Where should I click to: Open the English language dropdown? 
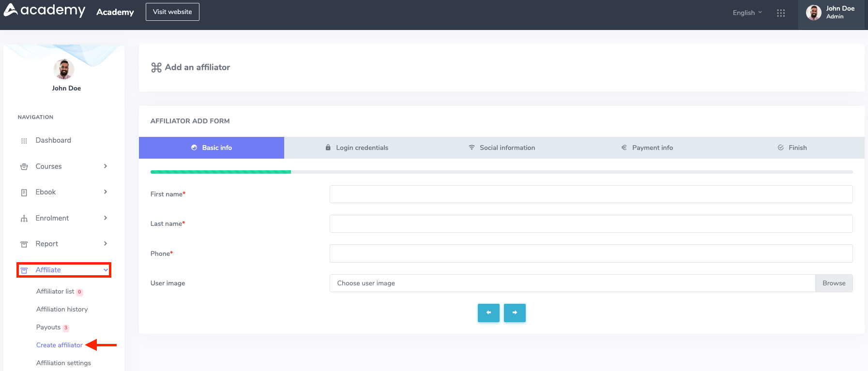747,13
